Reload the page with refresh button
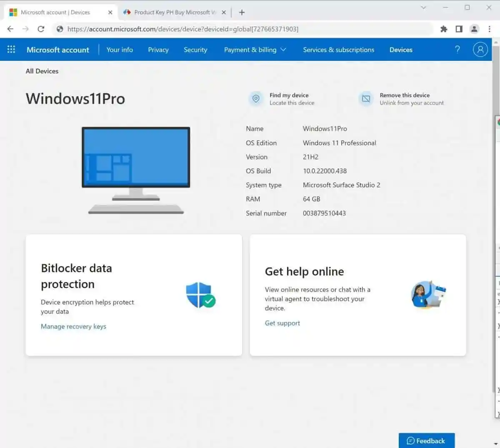The height and width of the screenshot is (448, 500). 41,29
